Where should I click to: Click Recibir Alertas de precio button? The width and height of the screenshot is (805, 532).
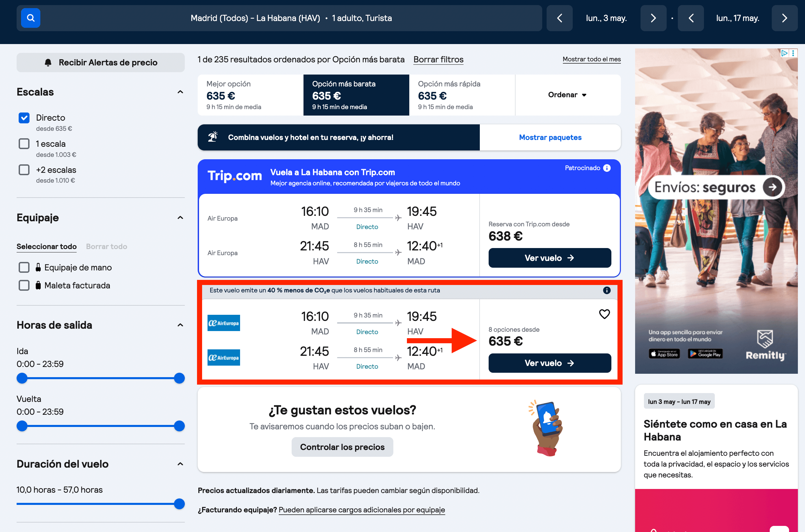click(100, 62)
